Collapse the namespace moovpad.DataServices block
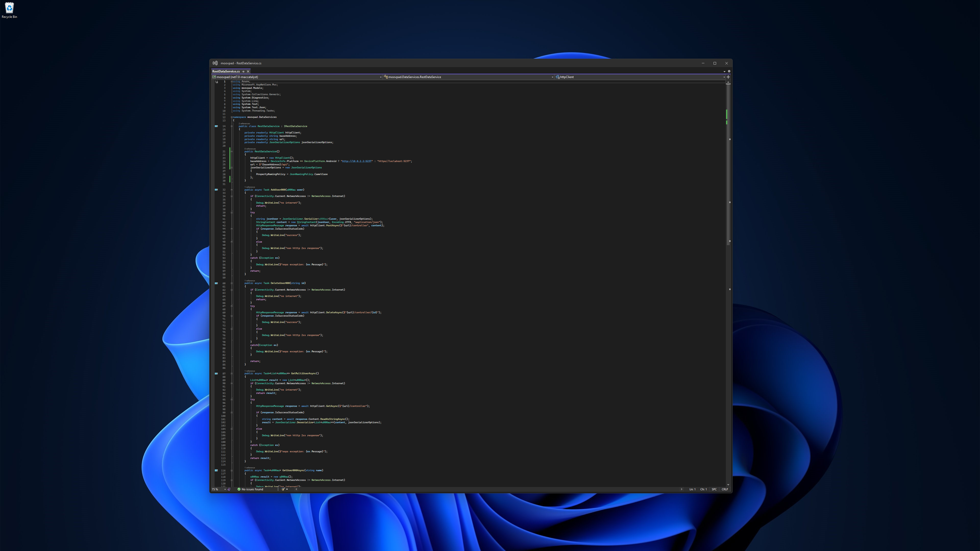 tap(232, 117)
